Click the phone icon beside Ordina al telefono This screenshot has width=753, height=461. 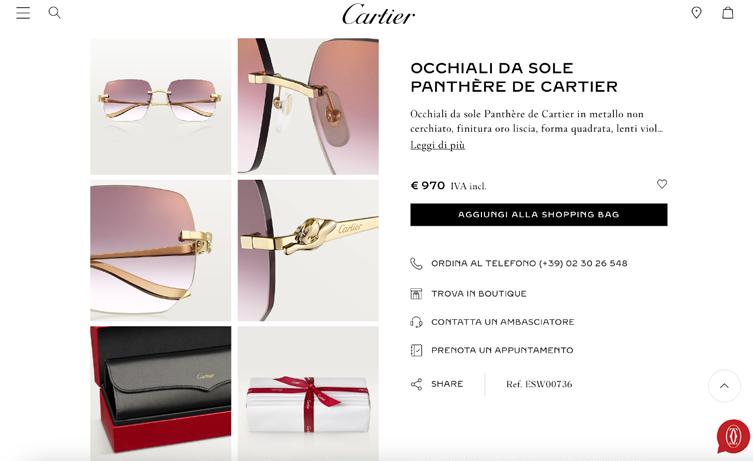tap(416, 264)
